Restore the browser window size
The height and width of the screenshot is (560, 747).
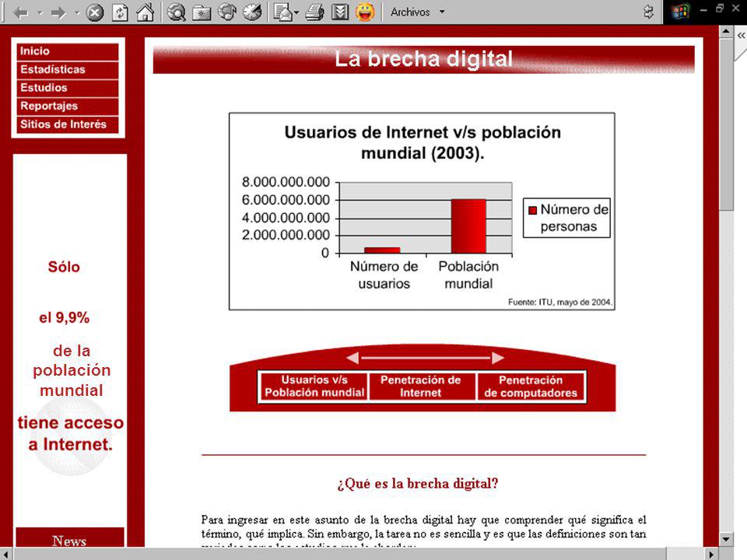720,9
